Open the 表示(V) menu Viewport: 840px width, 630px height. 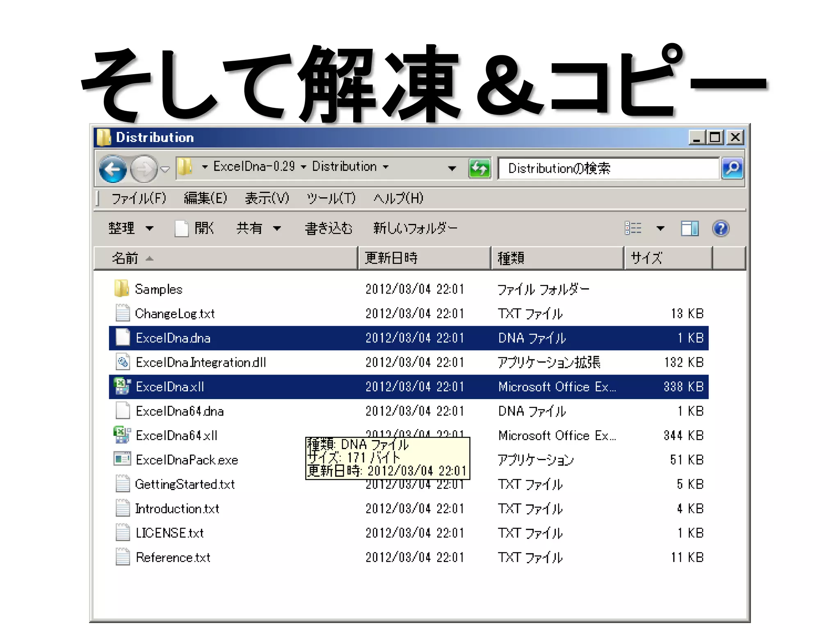coord(267,199)
